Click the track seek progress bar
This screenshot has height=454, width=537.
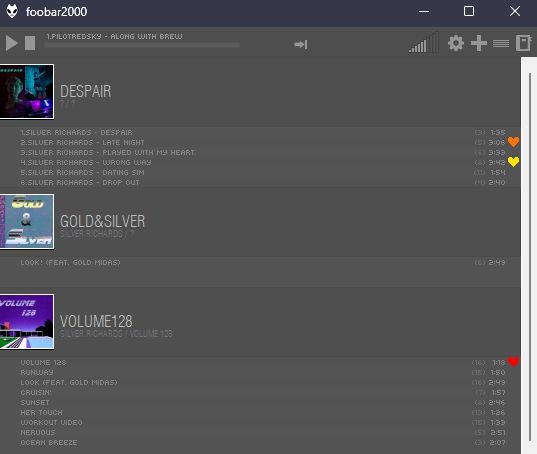pos(142,45)
